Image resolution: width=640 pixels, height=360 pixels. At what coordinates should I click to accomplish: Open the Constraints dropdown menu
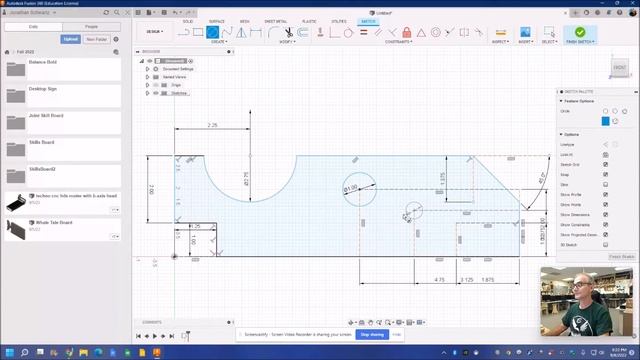399,42
